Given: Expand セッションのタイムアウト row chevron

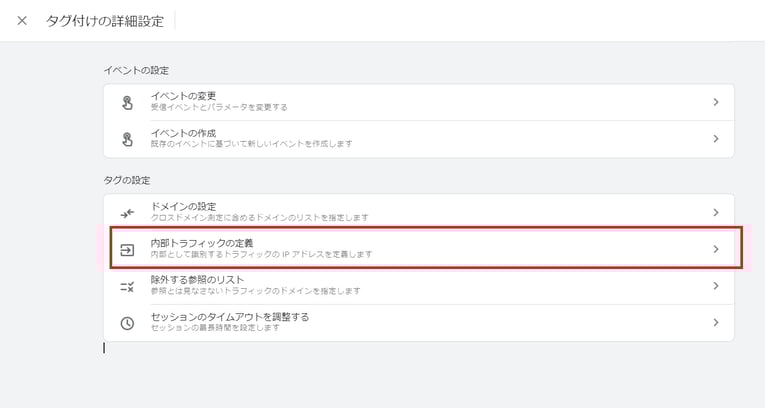Looking at the screenshot, I should tap(716, 323).
